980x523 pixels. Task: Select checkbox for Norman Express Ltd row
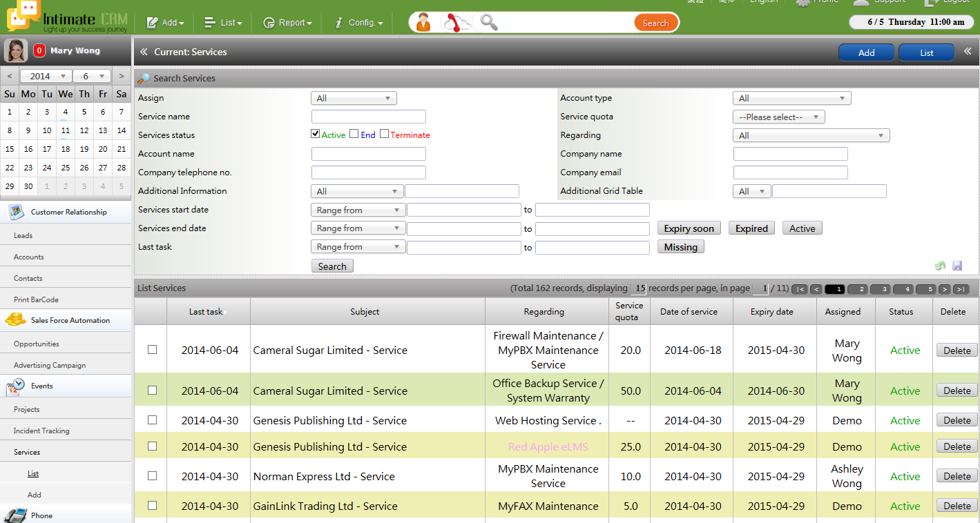click(x=152, y=475)
